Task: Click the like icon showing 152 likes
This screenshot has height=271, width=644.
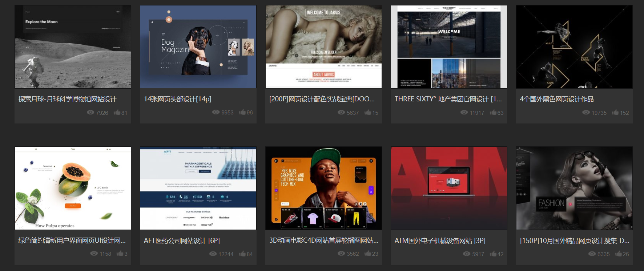Action: coord(615,113)
